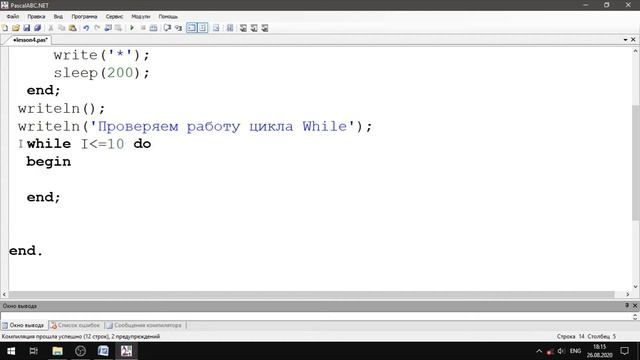
Task: Click the step-into debug icon in the toolbar
Action: click(178, 28)
